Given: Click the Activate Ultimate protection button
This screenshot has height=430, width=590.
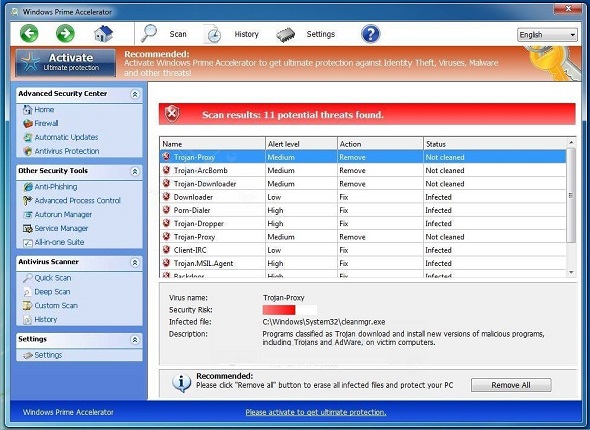Looking at the screenshot, I should [x=65, y=62].
